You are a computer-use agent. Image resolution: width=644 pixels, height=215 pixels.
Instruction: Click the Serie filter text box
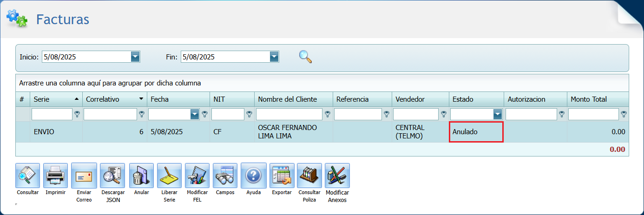(52, 114)
